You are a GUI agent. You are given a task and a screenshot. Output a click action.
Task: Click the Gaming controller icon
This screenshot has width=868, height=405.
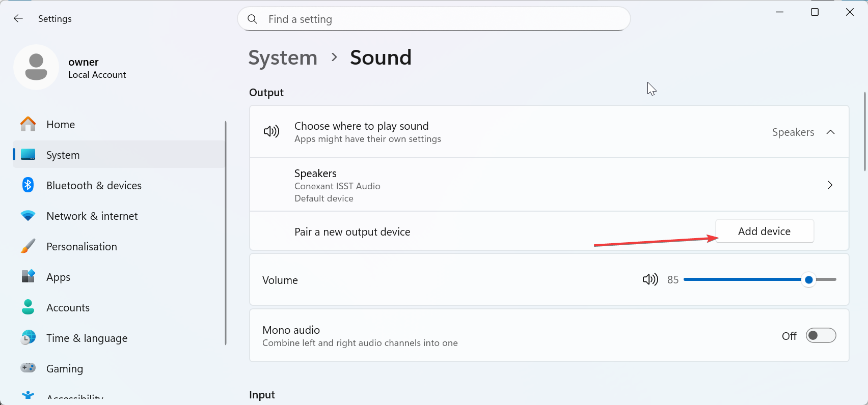[28, 368]
